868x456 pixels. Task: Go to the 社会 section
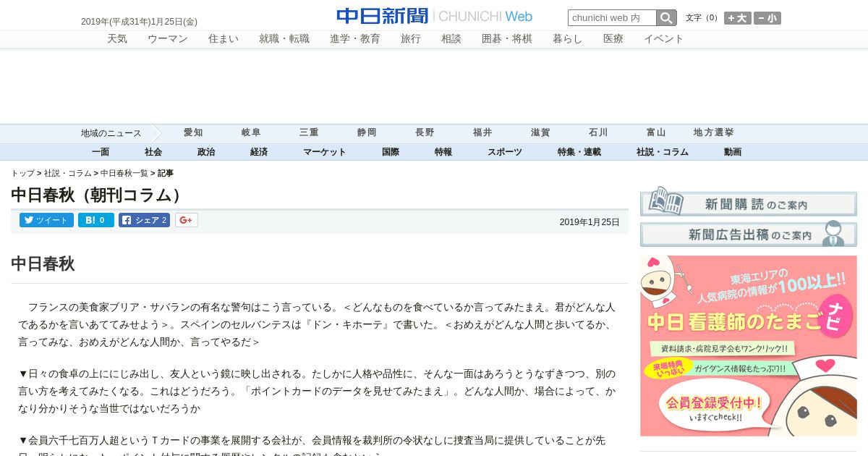point(153,152)
